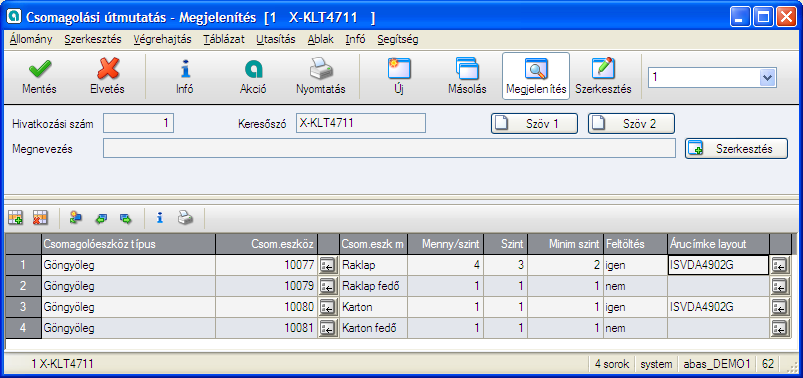Click the ISVDA4902G cell in the Raklap row
803x378 pixels.
719,265
